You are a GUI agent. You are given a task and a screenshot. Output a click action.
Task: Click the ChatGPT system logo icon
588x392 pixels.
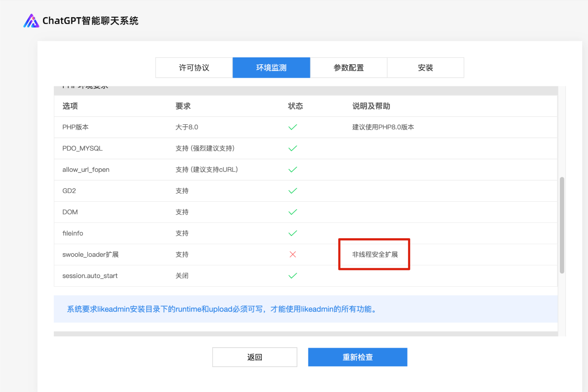pyautogui.click(x=31, y=21)
